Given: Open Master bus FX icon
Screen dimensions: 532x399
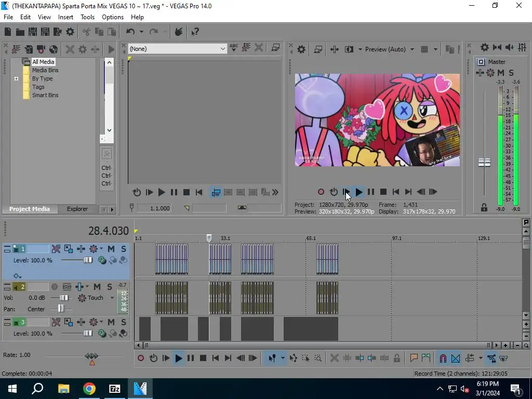Looking at the screenshot, I should click(490, 73).
